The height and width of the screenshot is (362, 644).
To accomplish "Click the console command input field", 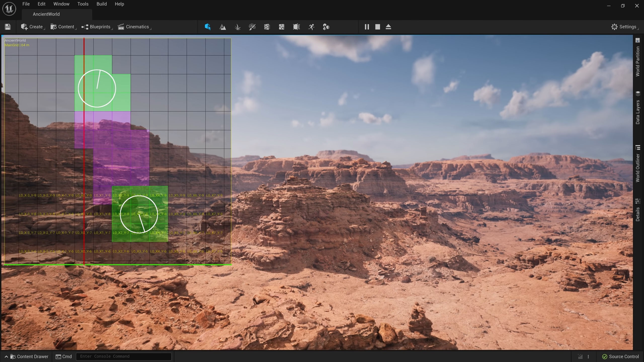I will pos(124,356).
